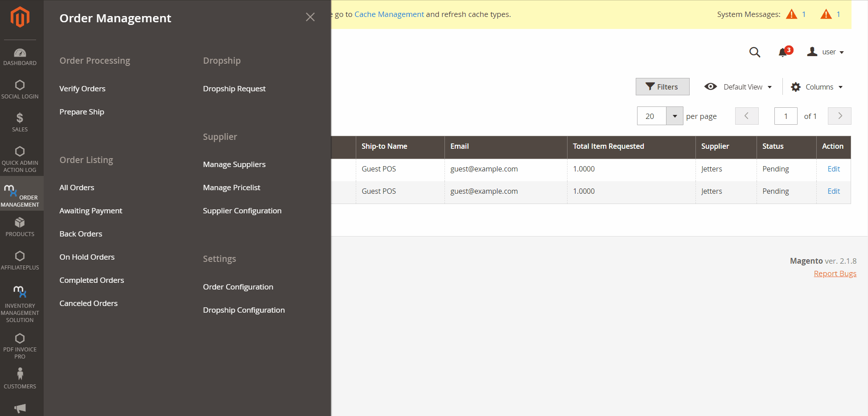Open Back Orders menu item
The height and width of the screenshot is (416, 868).
coord(81,234)
